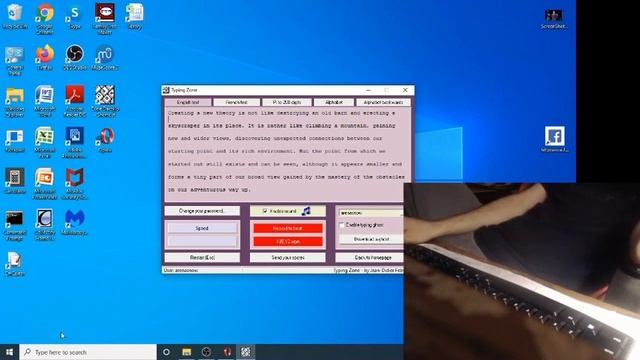Image resolution: width=640 pixels, height=360 pixels.
Task: Select the Alphabet tab
Action: point(334,102)
